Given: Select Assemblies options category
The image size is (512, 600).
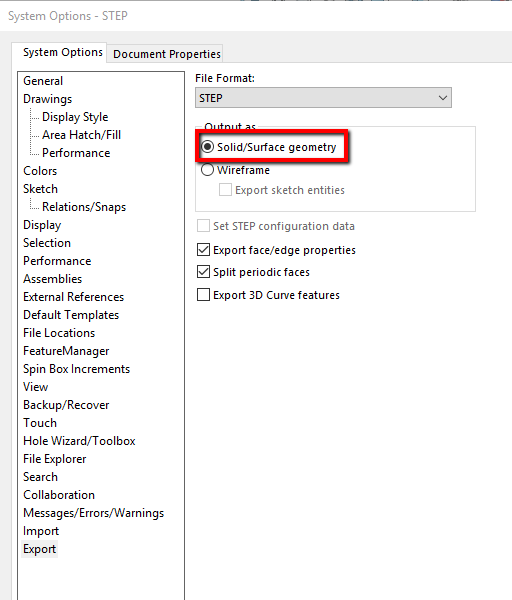Looking at the screenshot, I should (52, 279).
